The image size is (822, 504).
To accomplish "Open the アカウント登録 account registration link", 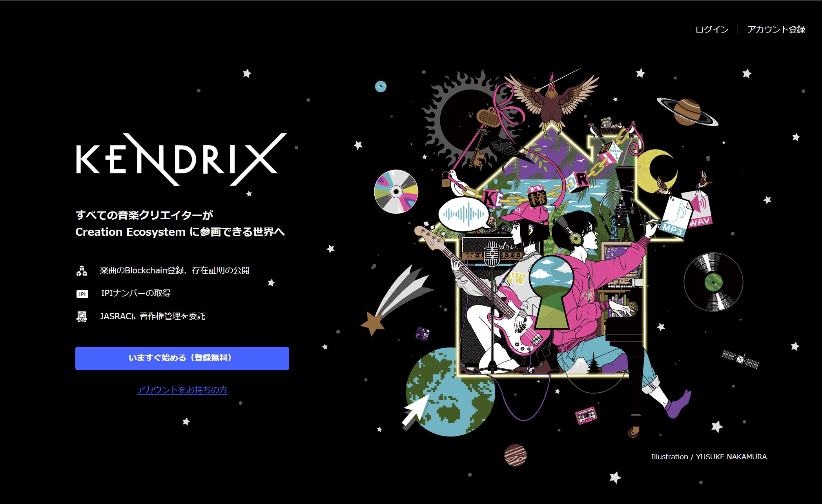I will [776, 29].
